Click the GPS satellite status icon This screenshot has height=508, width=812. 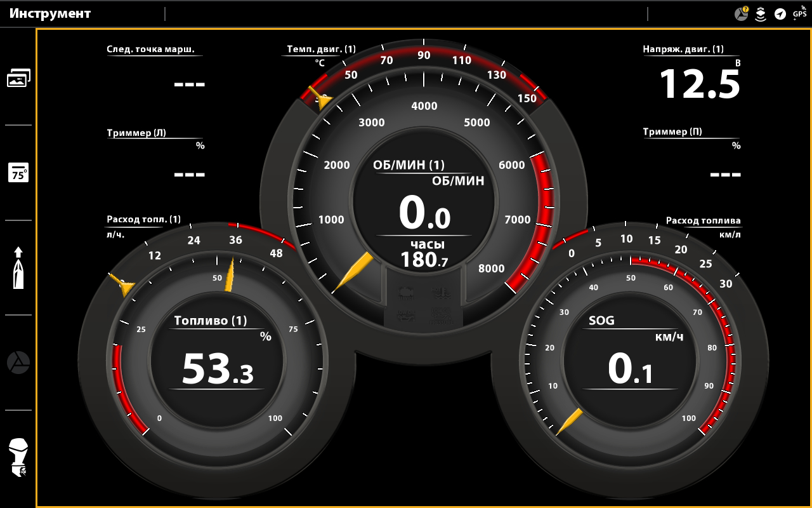point(799,13)
